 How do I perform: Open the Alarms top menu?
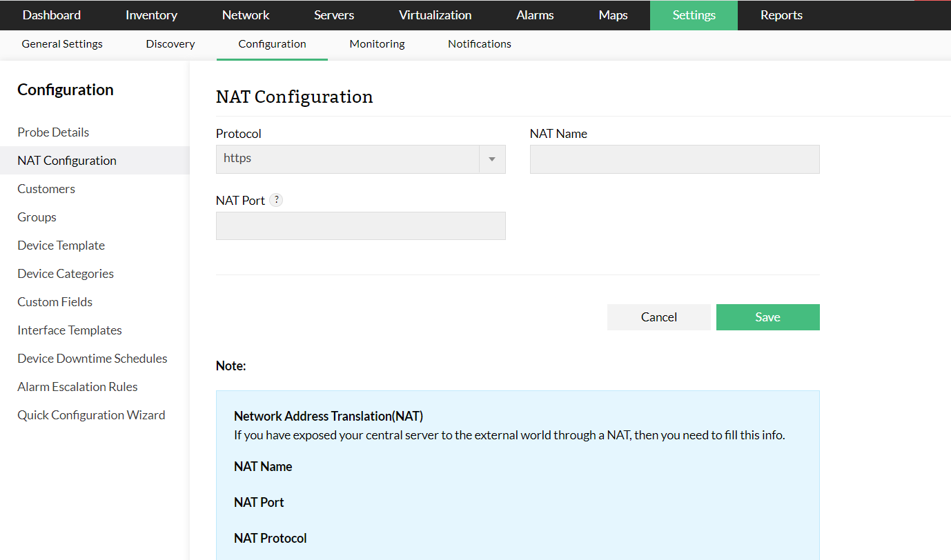coord(536,15)
